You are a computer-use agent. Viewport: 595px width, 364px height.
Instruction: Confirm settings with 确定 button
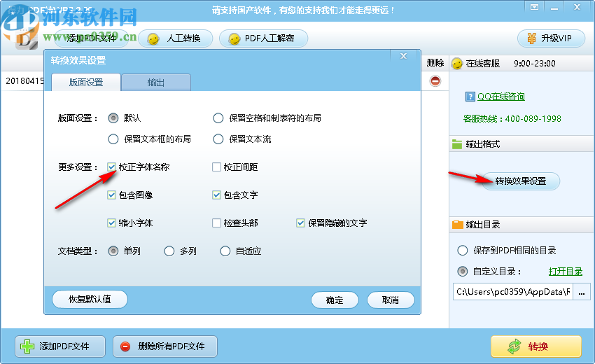(335, 300)
